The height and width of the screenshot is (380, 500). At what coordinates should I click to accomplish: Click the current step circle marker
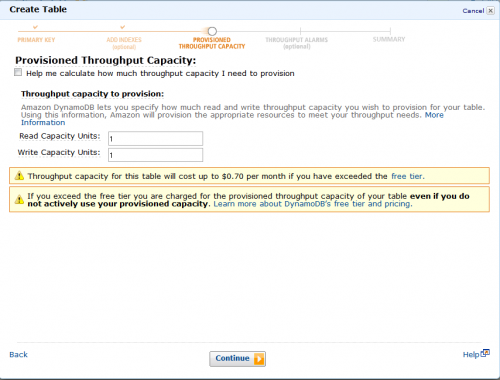click(x=212, y=31)
